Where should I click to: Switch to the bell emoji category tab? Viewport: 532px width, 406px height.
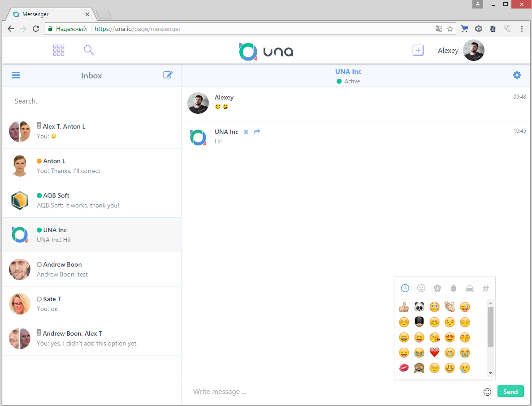pos(454,288)
